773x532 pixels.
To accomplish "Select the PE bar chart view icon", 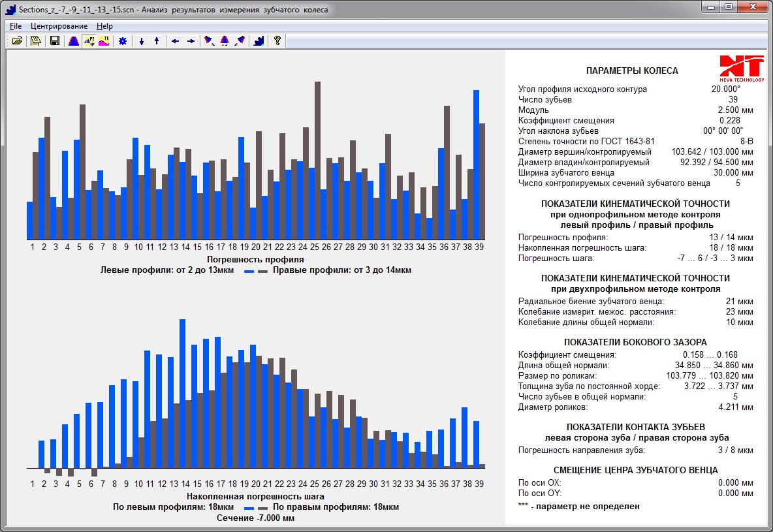I will coord(89,41).
